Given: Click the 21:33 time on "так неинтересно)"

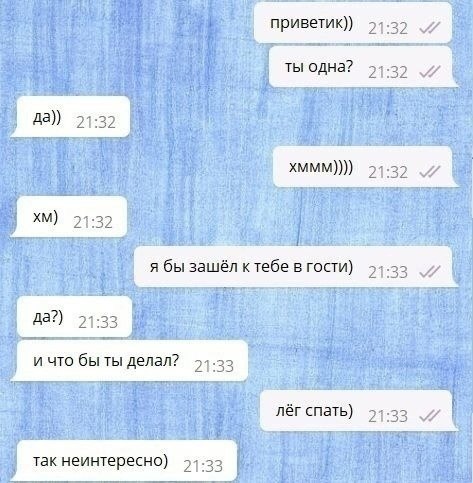Looking at the screenshot, I should (x=203, y=466).
